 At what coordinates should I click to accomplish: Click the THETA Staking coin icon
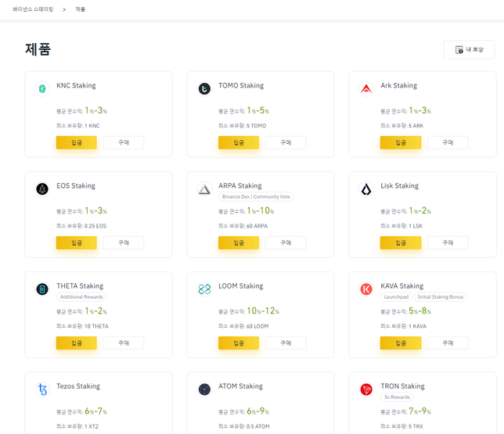(42, 289)
